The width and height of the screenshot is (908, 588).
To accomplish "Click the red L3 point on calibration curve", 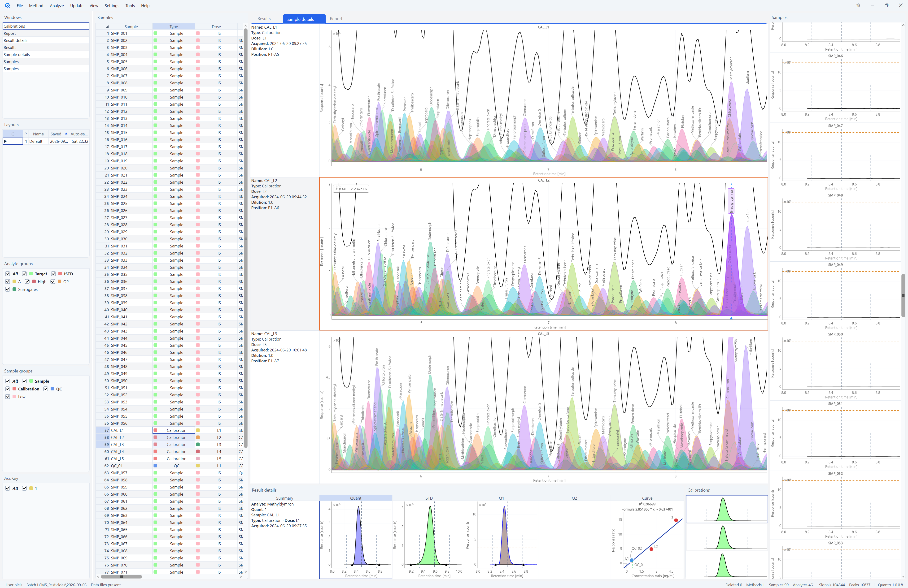I will click(676, 520).
